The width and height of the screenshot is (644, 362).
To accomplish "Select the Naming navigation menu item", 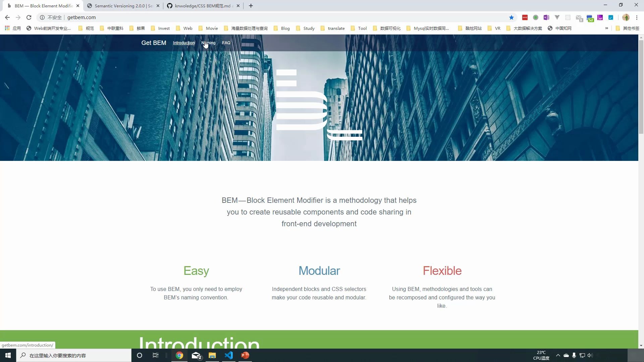I will tap(209, 43).
